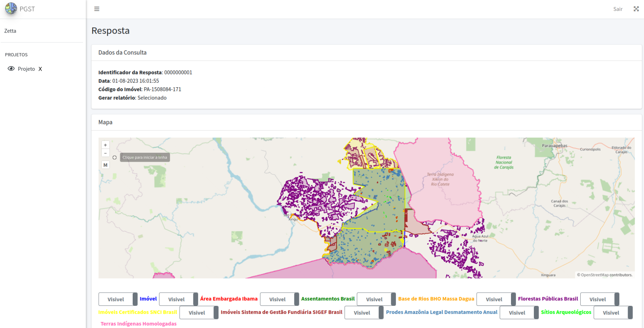Viewport: 644px width, 328px height.
Task: Toggle the hamburger sidebar menu
Action: (97, 9)
